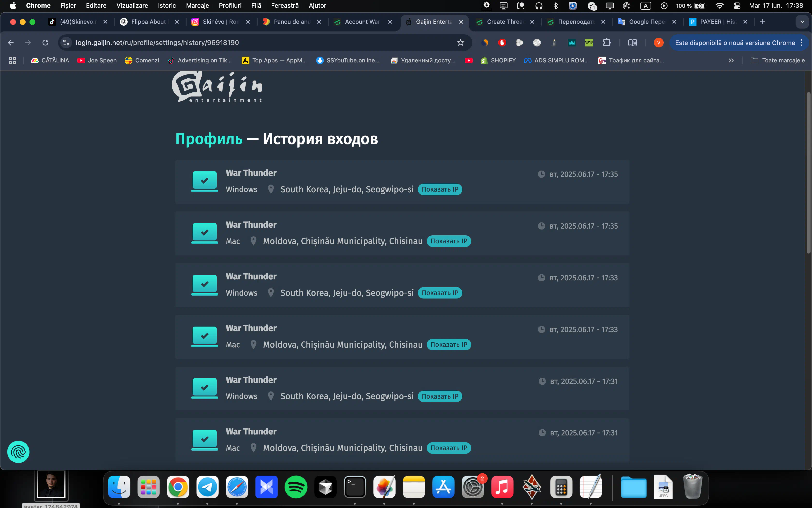Open Toate marcajele bookmarks folder
This screenshot has width=812, height=508.
tap(777, 60)
